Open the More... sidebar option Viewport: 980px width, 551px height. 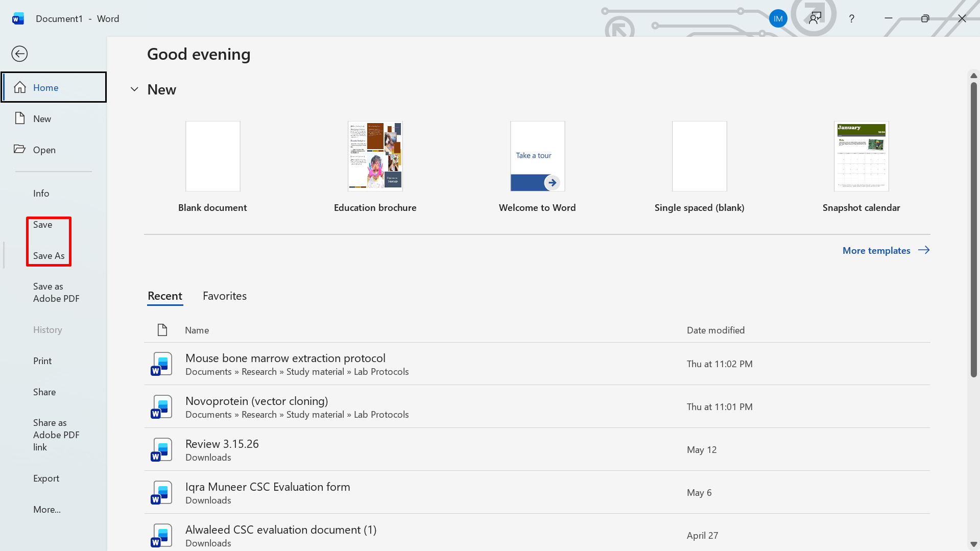[x=47, y=509]
